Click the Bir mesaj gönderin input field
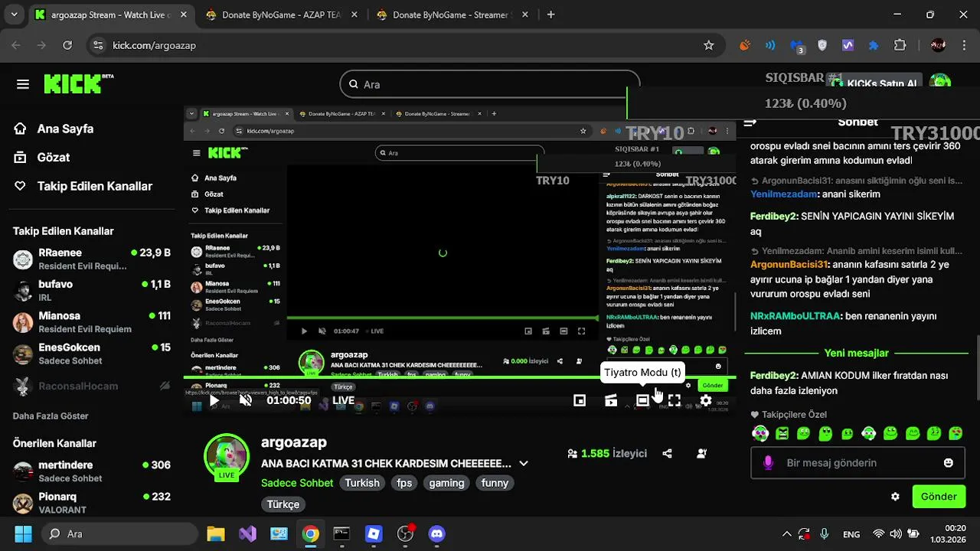The width and height of the screenshot is (980, 551). tap(857, 463)
